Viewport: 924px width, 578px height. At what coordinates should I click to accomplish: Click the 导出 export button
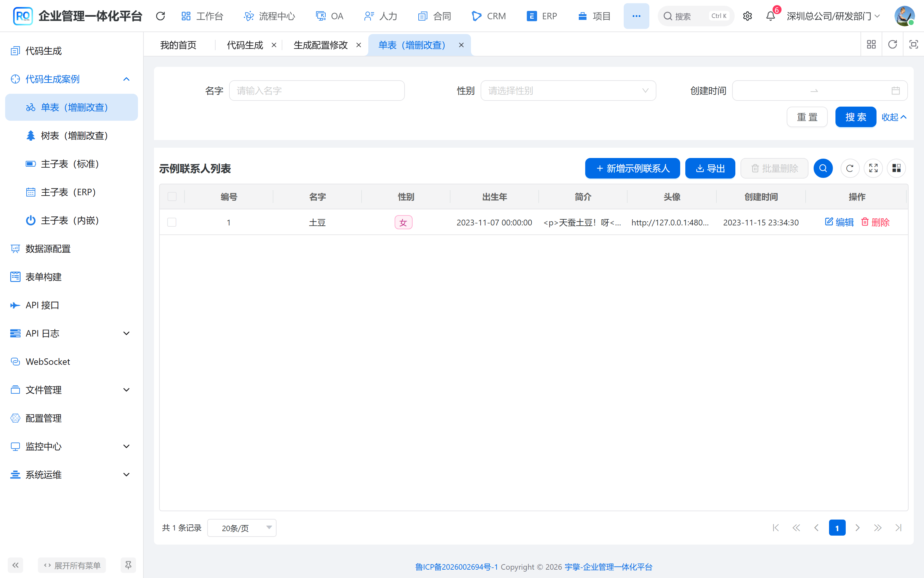pyautogui.click(x=710, y=168)
